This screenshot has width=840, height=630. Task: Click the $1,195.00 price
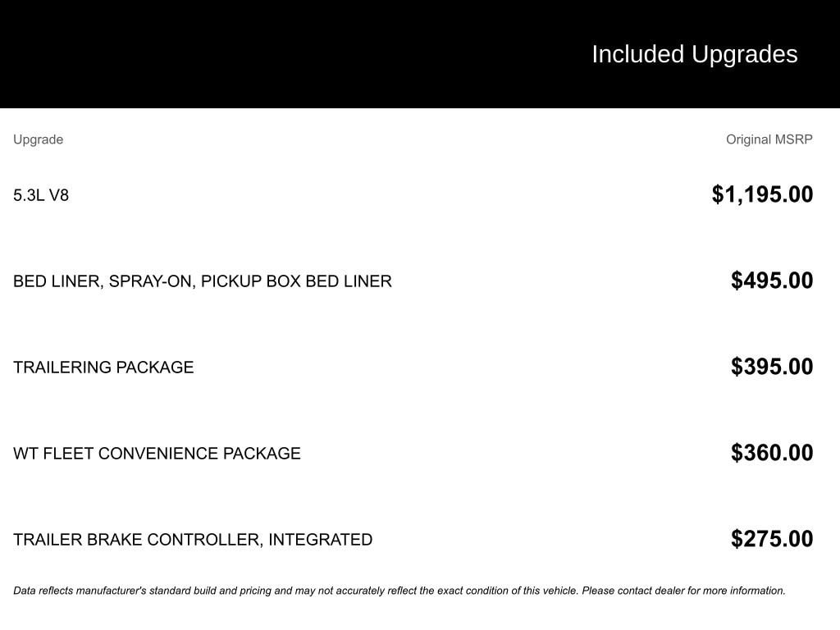(x=762, y=194)
